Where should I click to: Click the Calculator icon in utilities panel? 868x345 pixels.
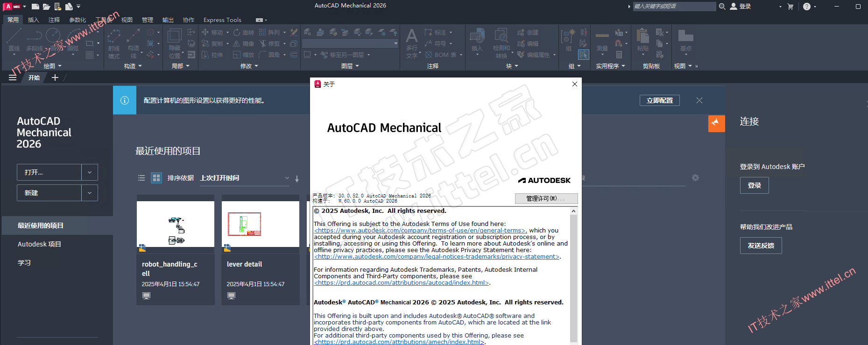point(619,55)
